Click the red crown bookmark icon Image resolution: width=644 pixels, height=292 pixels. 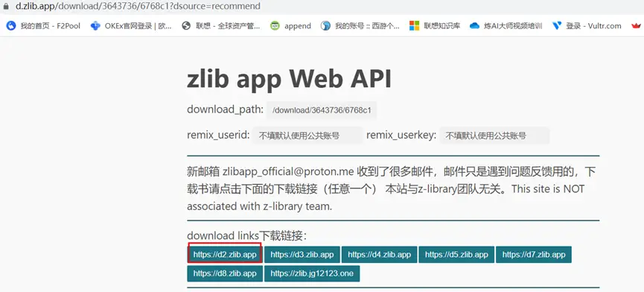tap(637, 26)
